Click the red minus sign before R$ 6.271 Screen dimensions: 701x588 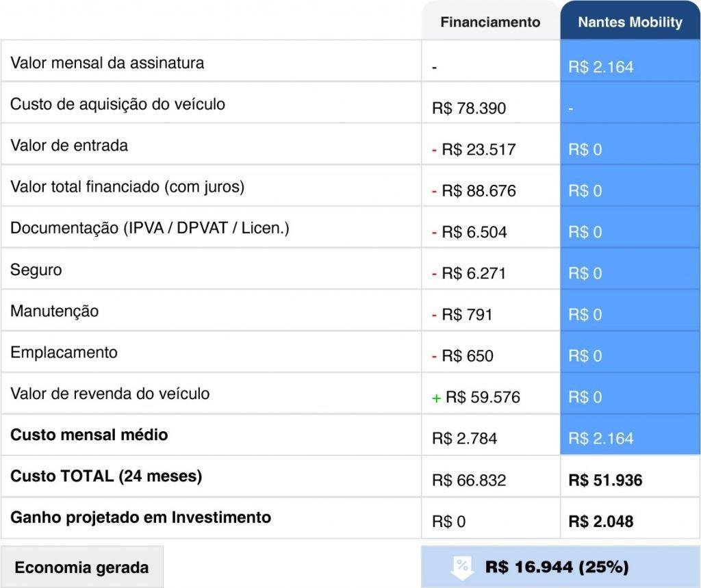click(435, 274)
